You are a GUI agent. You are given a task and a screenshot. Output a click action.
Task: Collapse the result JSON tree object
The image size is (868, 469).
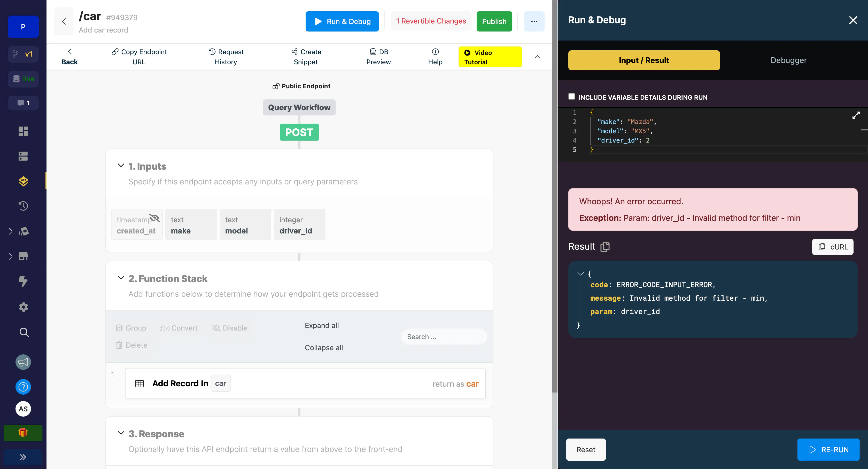[580, 273]
